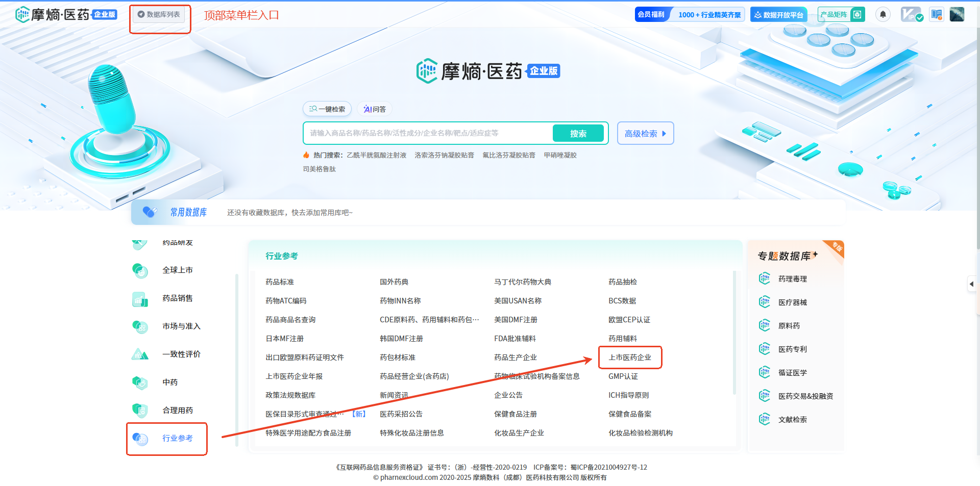980x486 pixels.
Task: Open GMP认证 database
Action: pyautogui.click(x=623, y=376)
